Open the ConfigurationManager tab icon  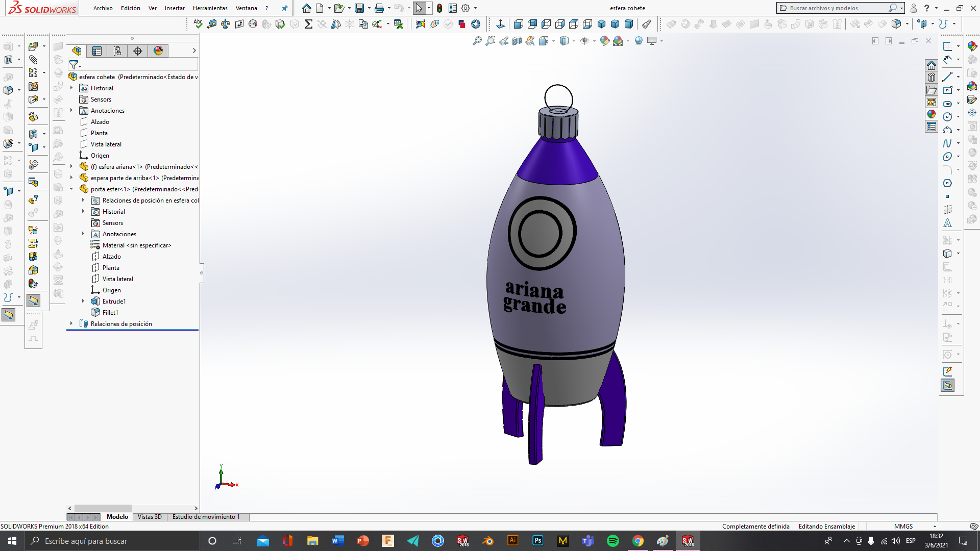click(117, 51)
